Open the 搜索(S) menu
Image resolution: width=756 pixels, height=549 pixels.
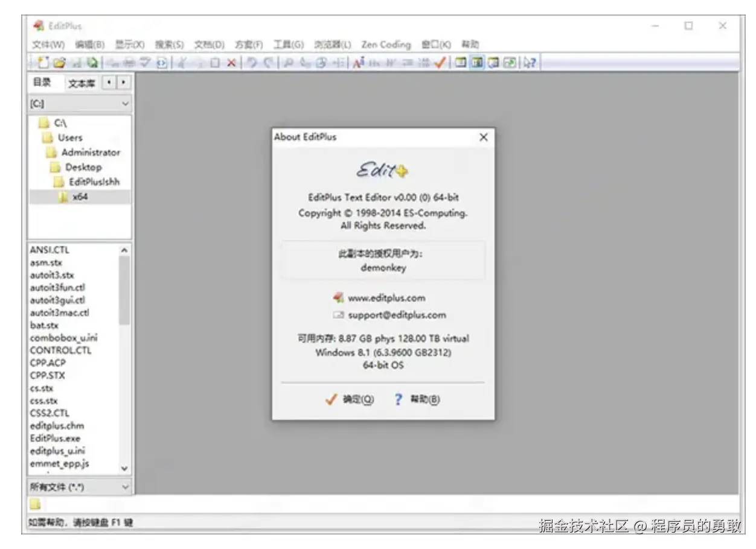tap(169, 45)
